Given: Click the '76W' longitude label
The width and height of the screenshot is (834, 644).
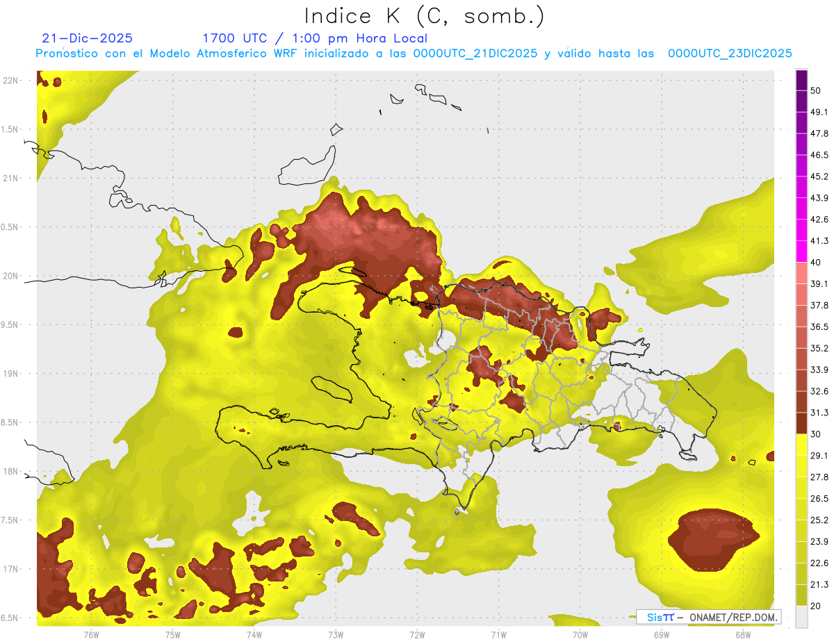Looking at the screenshot, I should (91, 635).
